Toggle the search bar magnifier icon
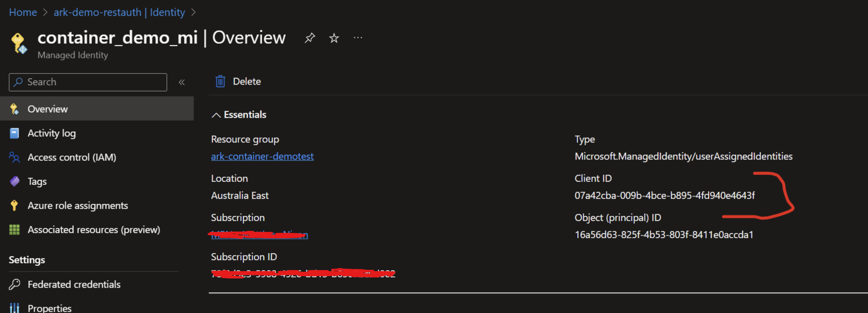The height and width of the screenshot is (313, 868). click(x=17, y=82)
